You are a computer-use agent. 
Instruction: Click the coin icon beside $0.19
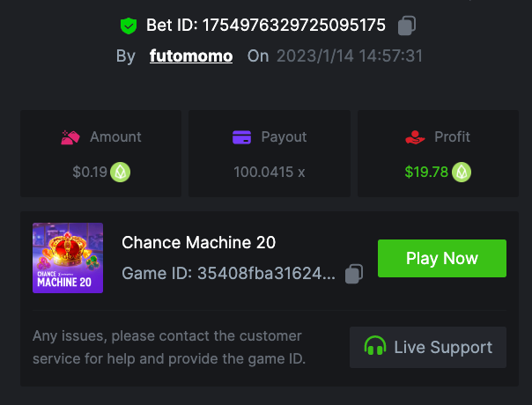pyautogui.click(x=121, y=172)
